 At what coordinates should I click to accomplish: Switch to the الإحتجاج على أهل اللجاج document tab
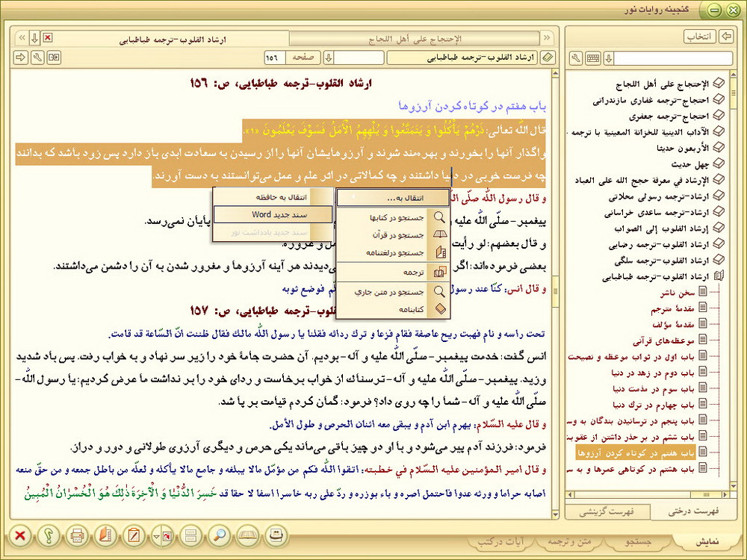415,39
